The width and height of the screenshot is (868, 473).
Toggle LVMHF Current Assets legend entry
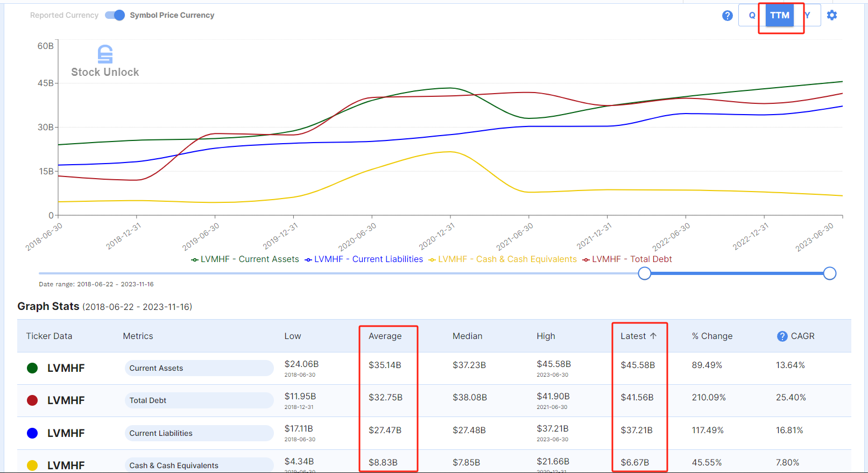[x=245, y=259]
